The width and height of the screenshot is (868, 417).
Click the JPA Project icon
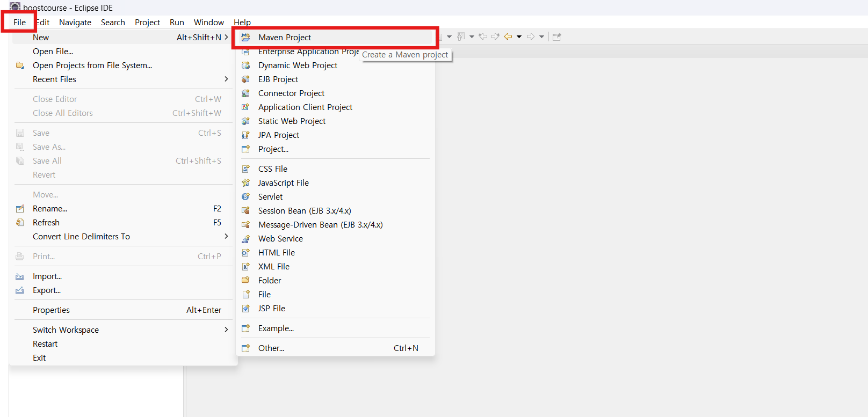pyautogui.click(x=245, y=135)
